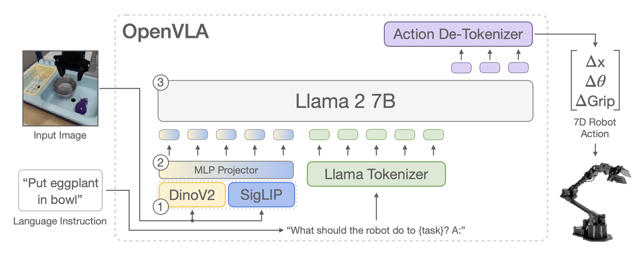This screenshot has height=254, width=644.
Task: Click the purple Action De-Tokenizer block
Action: point(458,34)
